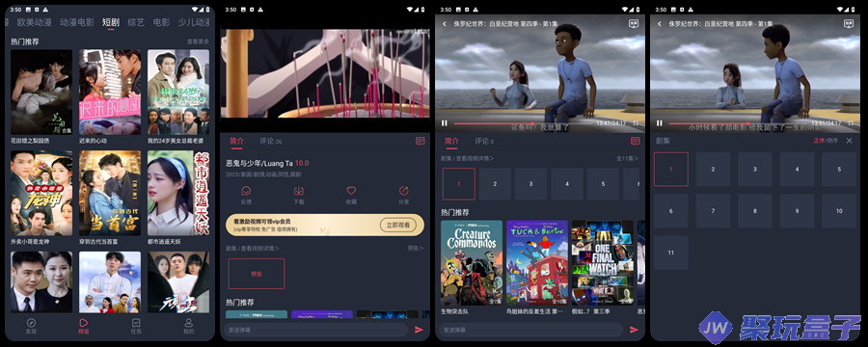This screenshot has width=868, height=347.
Task: Expand the 全11集 episode list
Action: coord(628,158)
